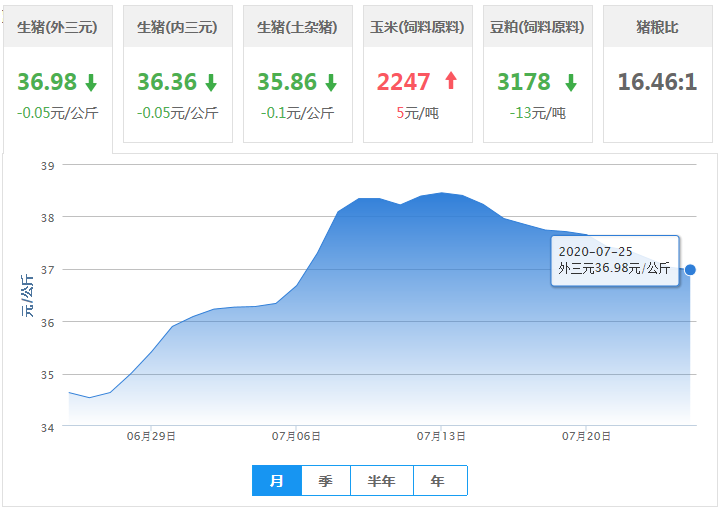This screenshot has height=513, width=723.
Task: Click the 06月29日 x-axis date label
Action: click(151, 437)
